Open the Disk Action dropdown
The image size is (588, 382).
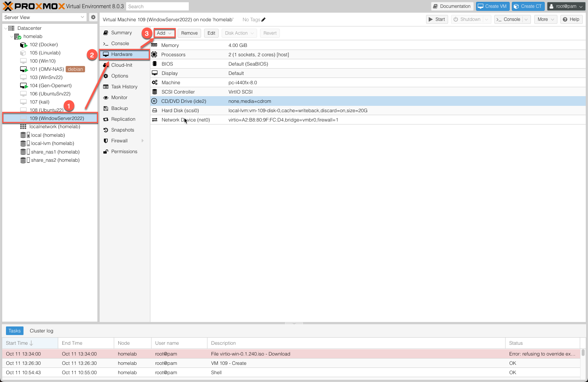pyautogui.click(x=239, y=33)
